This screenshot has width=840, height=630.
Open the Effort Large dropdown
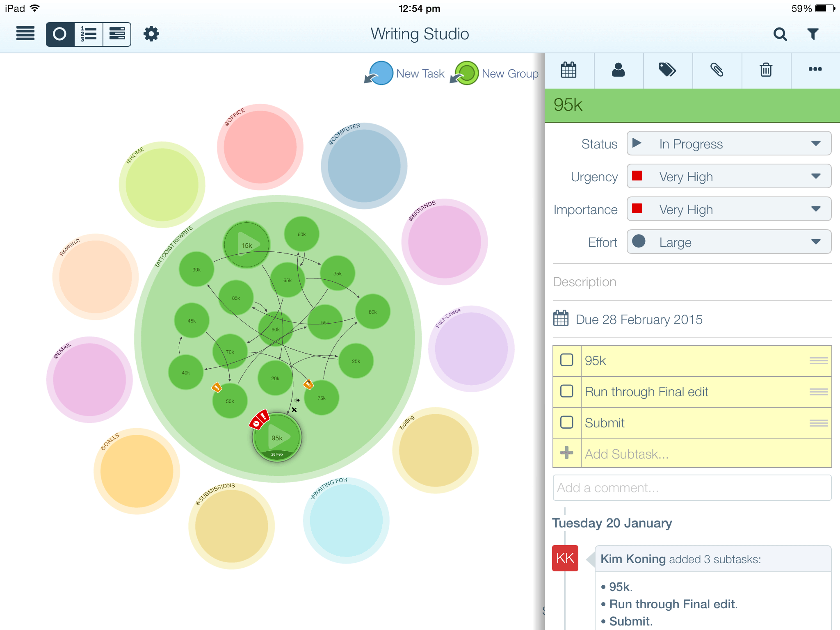pyautogui.click(x=729, y=242)
